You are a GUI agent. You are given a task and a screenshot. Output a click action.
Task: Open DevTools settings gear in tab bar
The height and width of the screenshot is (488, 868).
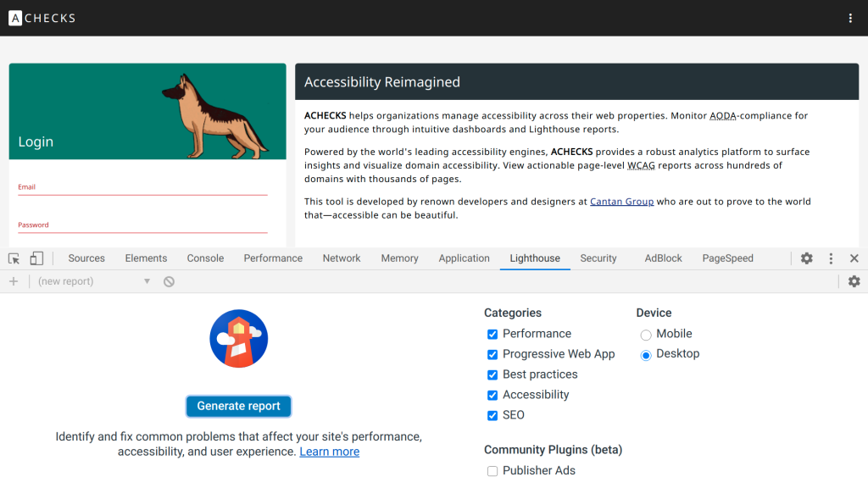click(x=807, y=258)
